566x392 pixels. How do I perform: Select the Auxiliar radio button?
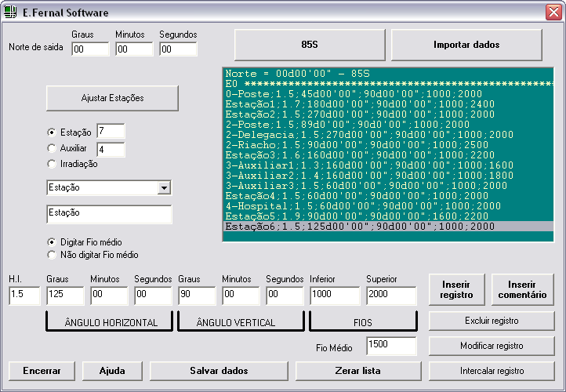(52, 148)
